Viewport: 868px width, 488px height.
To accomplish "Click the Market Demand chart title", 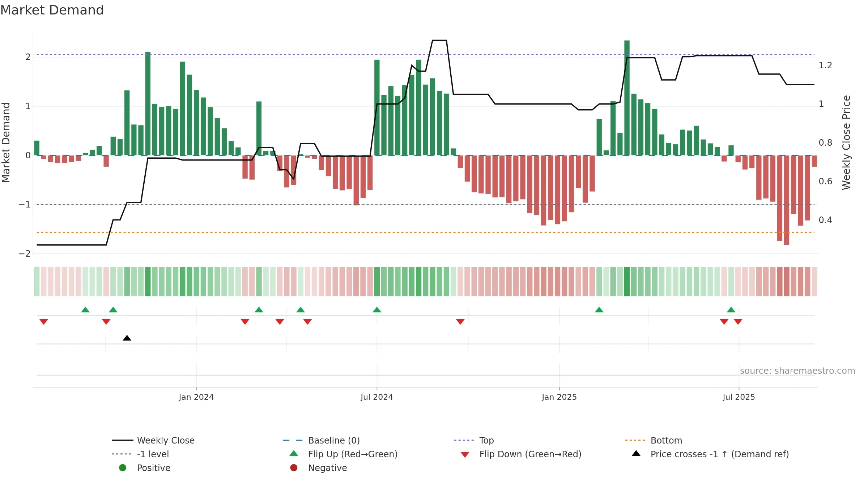I will (52, 10).
